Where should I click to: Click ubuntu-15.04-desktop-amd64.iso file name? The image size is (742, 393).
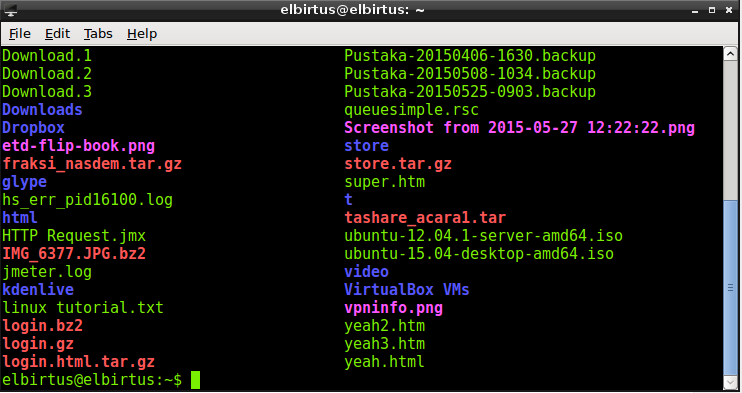(x=479, y=254)
